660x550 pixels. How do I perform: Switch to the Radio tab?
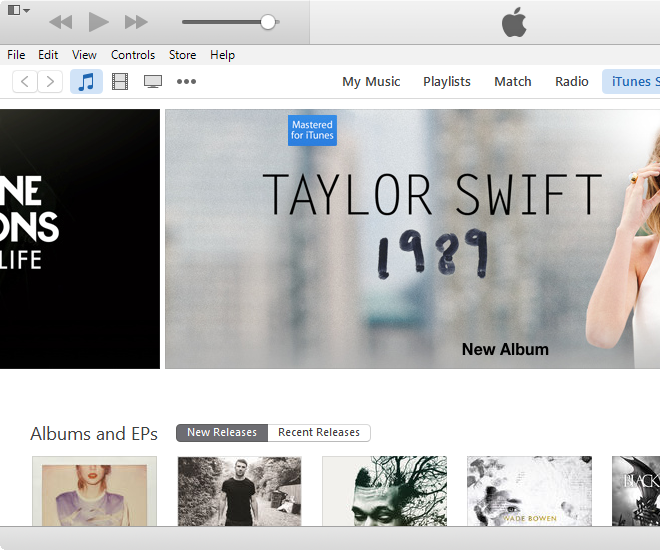pos(572,81)
